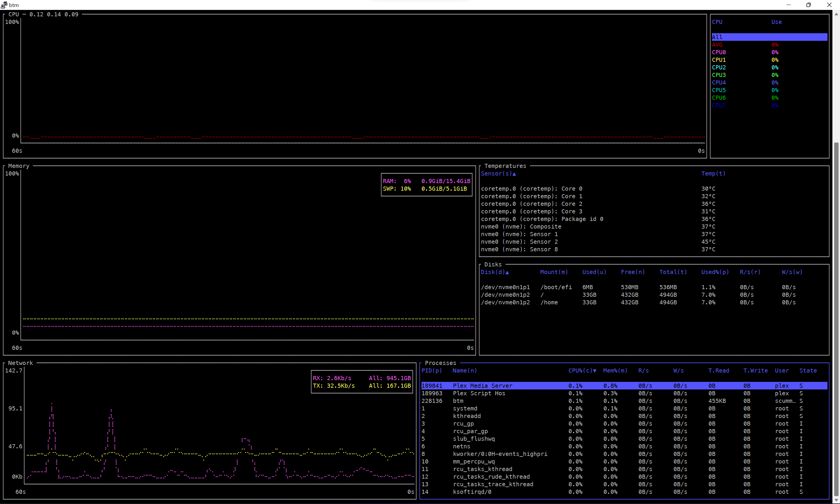This screenshot has height=504, width=840.
Task: Select the CPU4 row in CPU legend
Action: [x=769, y=82]
